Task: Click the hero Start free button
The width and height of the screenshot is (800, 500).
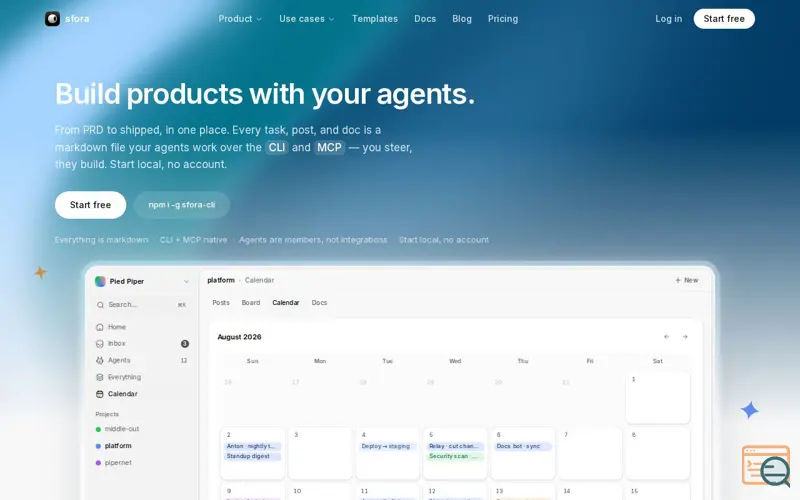Action: click(90, 205)
